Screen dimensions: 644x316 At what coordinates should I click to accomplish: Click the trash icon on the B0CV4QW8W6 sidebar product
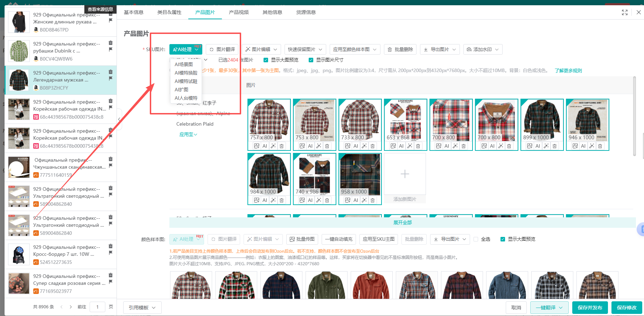click(x=111, y=42)
